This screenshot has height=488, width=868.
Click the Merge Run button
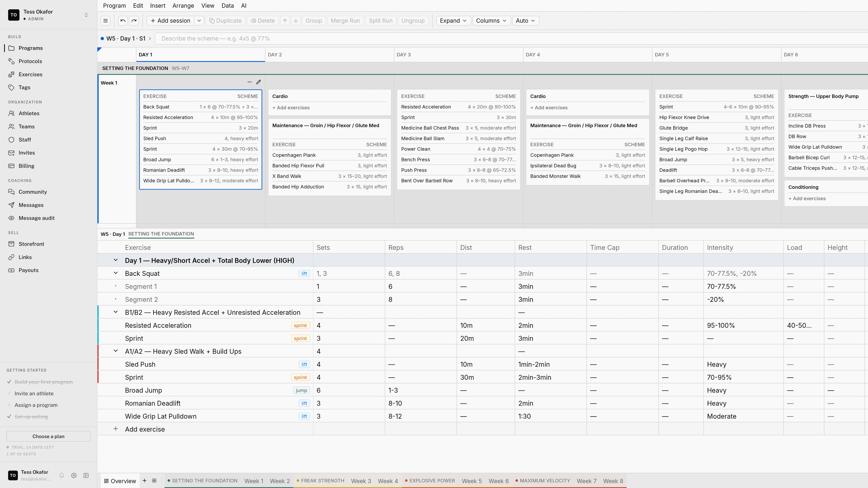(345, 21)
